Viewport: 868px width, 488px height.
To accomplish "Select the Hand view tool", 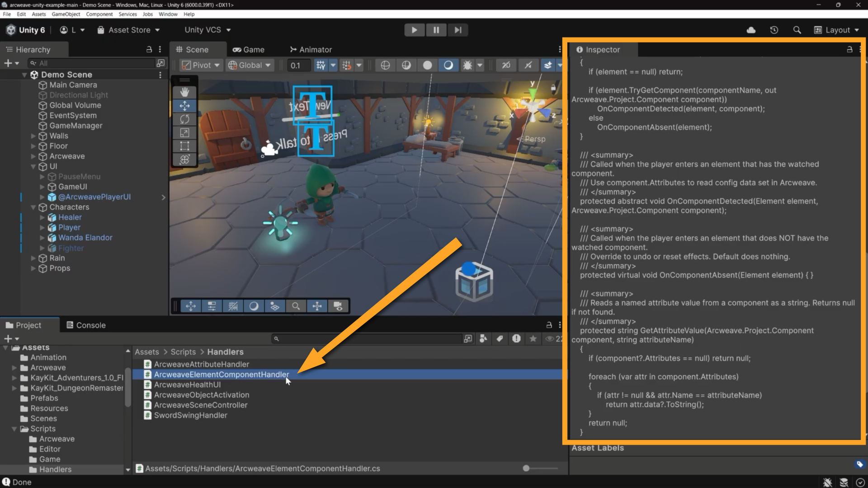I will point(184,92).
